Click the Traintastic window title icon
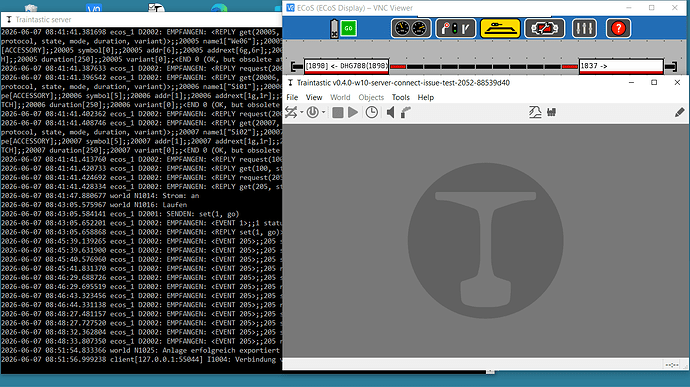690x387 pixels. [x=290, y=83]
